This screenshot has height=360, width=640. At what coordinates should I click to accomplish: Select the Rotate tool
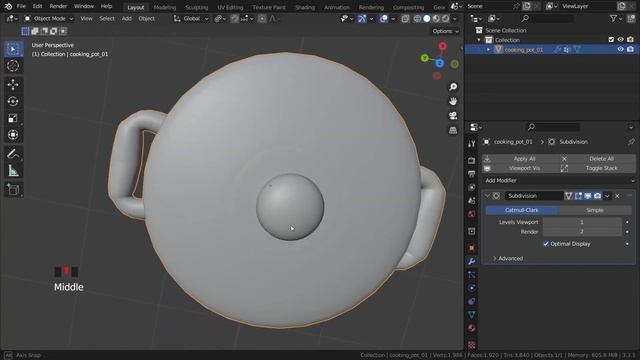click(x=13, y=101)
